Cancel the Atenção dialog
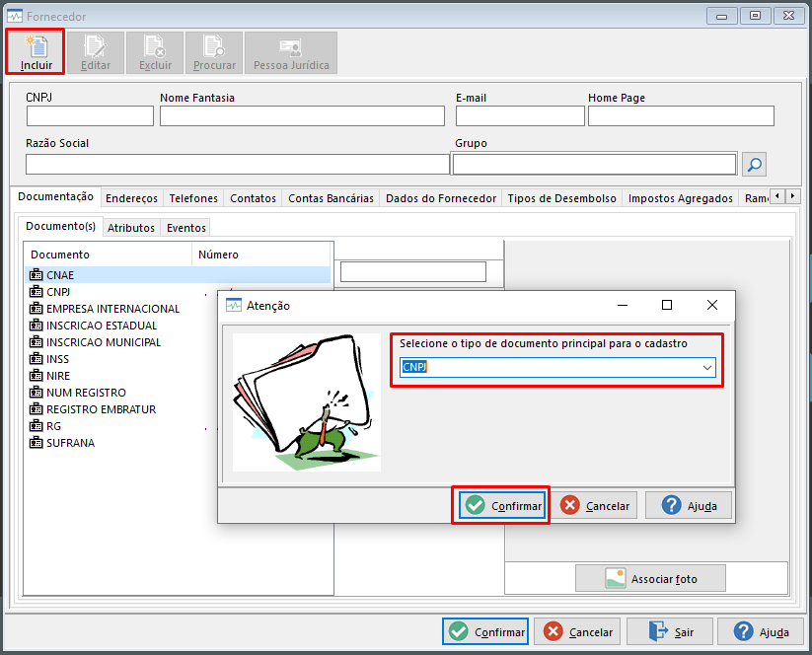Screen dimensions: 812x655 click(595, 505)
